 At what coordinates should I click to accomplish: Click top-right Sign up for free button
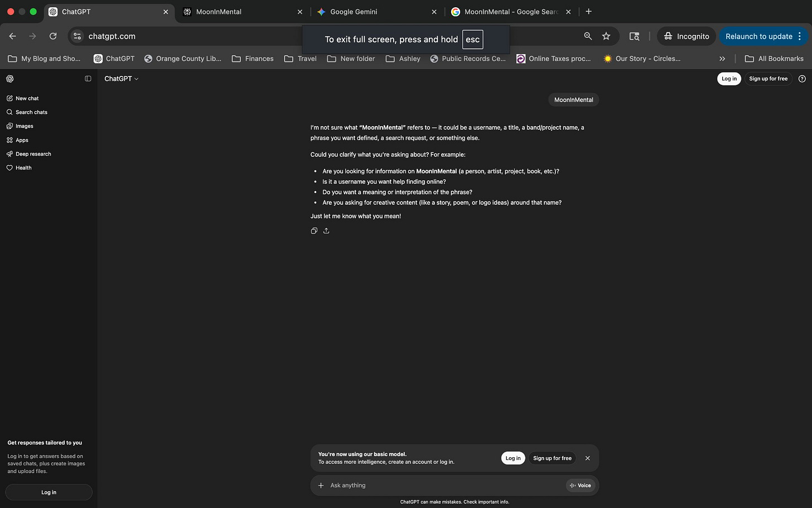click(x=768, y=79)
